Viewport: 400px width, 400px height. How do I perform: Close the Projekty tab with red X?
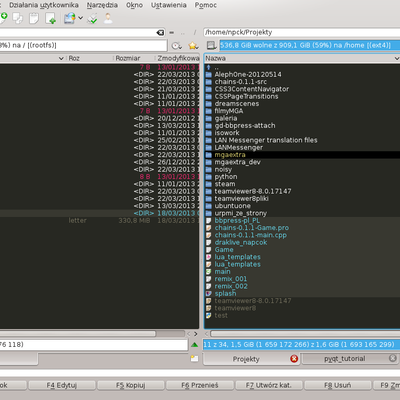tap(294, 359)
